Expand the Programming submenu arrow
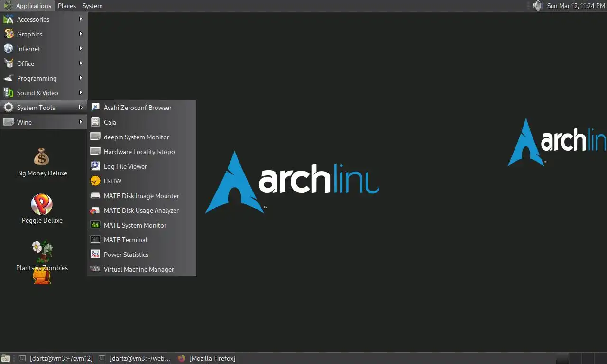 point(81,78)
